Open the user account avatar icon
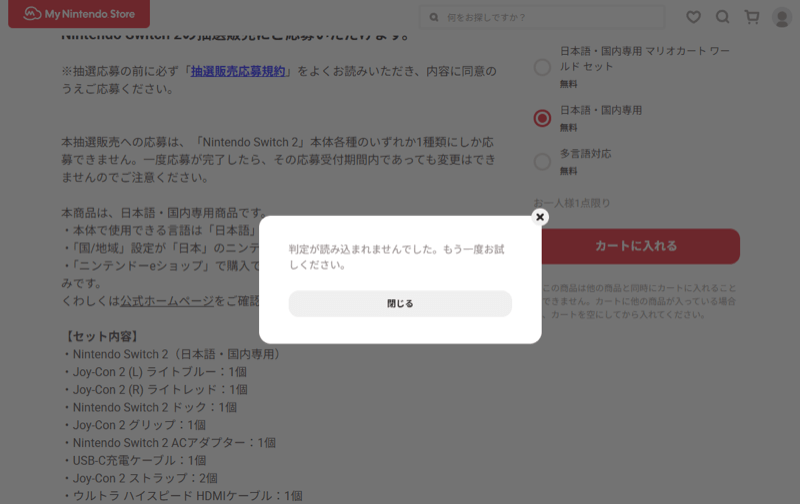 [x=782, y=17]
